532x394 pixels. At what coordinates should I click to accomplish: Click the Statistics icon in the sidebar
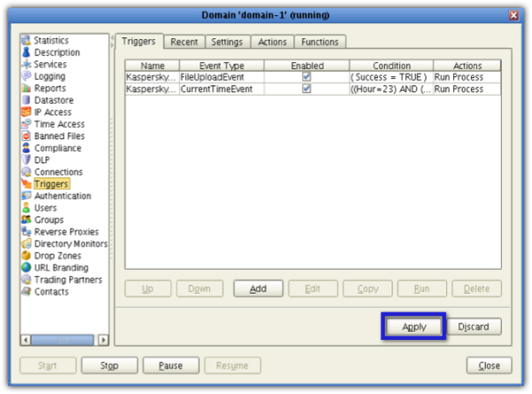tap(27, 41)
